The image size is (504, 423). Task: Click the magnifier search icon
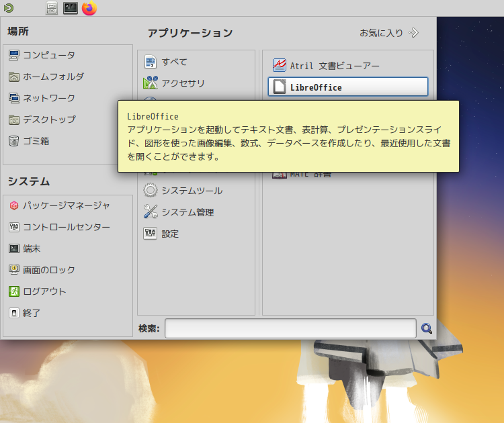pos(427,328)
